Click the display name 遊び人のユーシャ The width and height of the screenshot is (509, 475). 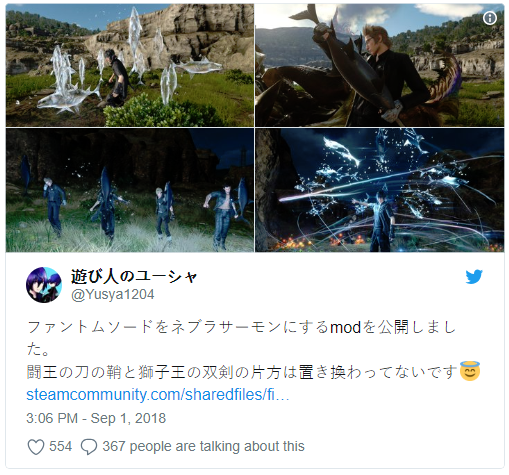point(134,276)
